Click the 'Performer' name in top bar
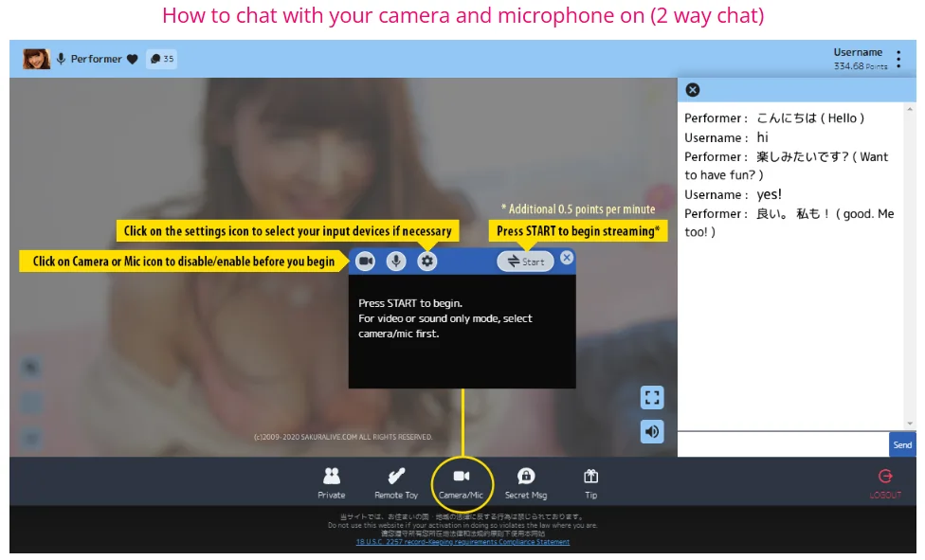The width and height of the screenshot is (925, 560). [x=96, y=59]
